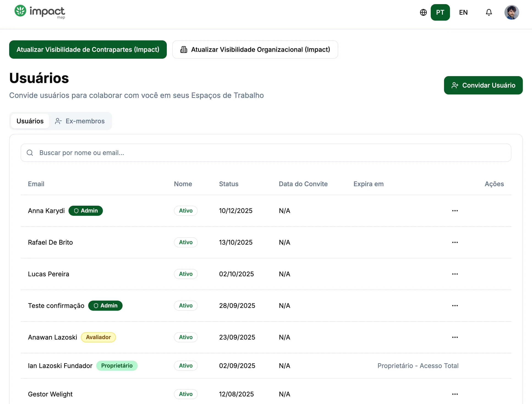This screenshot has width=532, height=404.
Task: Click the Admin badge beside Anna Karydi
Action: pos(86,210)
